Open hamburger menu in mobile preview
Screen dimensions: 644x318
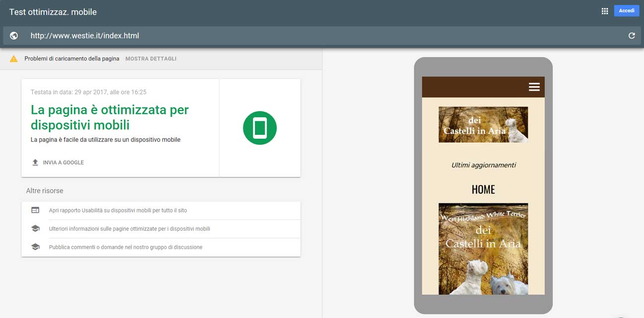tap(534, 87)
